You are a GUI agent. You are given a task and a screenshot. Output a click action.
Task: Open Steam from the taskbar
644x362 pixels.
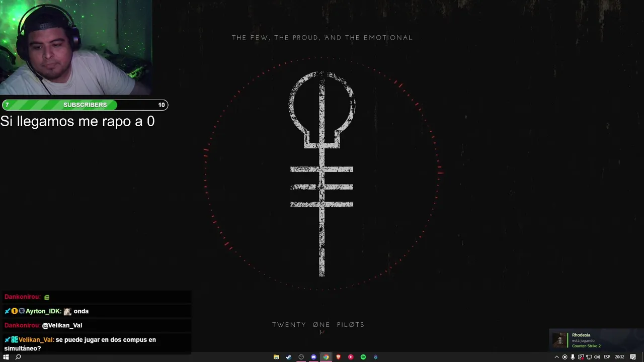tap(288, 357)
